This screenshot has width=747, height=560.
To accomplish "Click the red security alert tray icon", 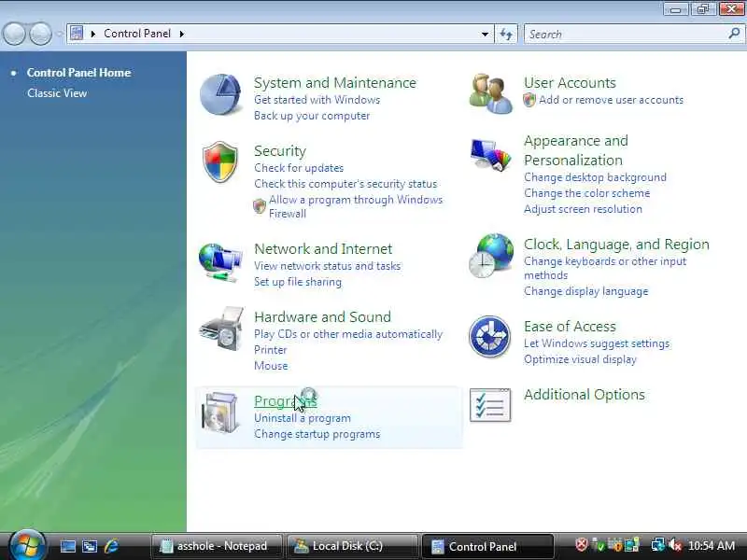I will click(581, 544).
